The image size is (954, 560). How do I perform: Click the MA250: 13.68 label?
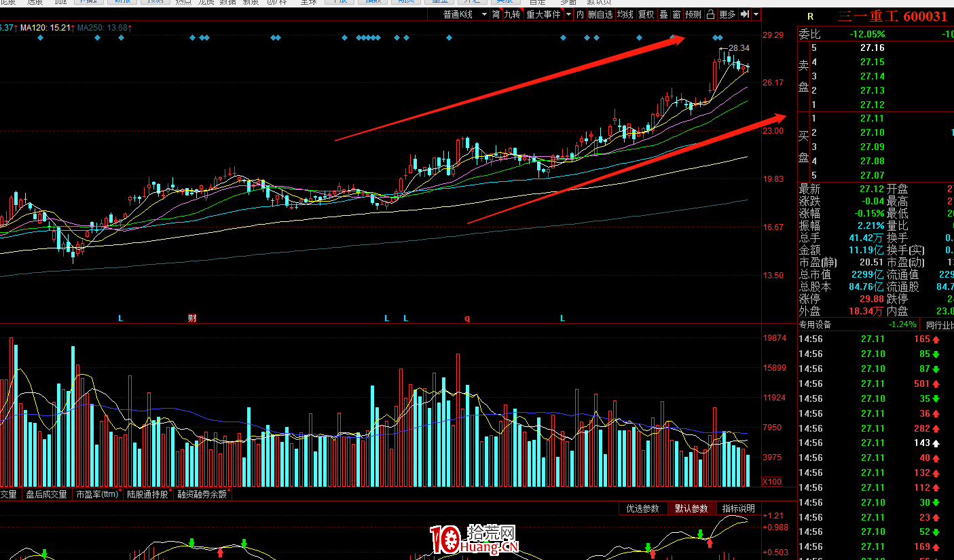pos(105,28)
